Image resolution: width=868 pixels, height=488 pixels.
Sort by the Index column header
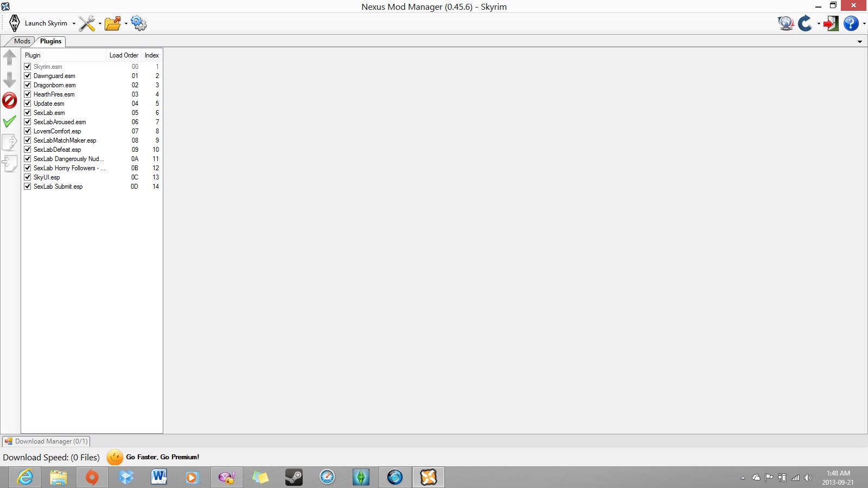click(x=152, y=55)
